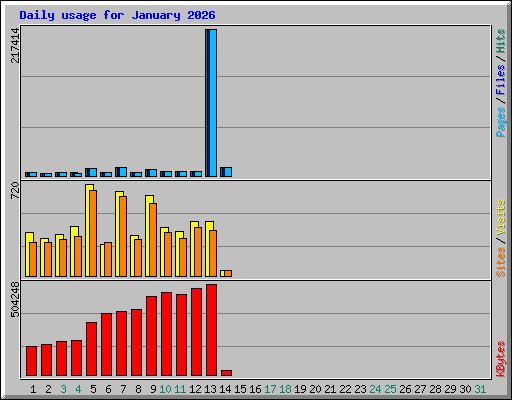
Task: Click the small visits bar for day 14
Action: coord(222,273)
